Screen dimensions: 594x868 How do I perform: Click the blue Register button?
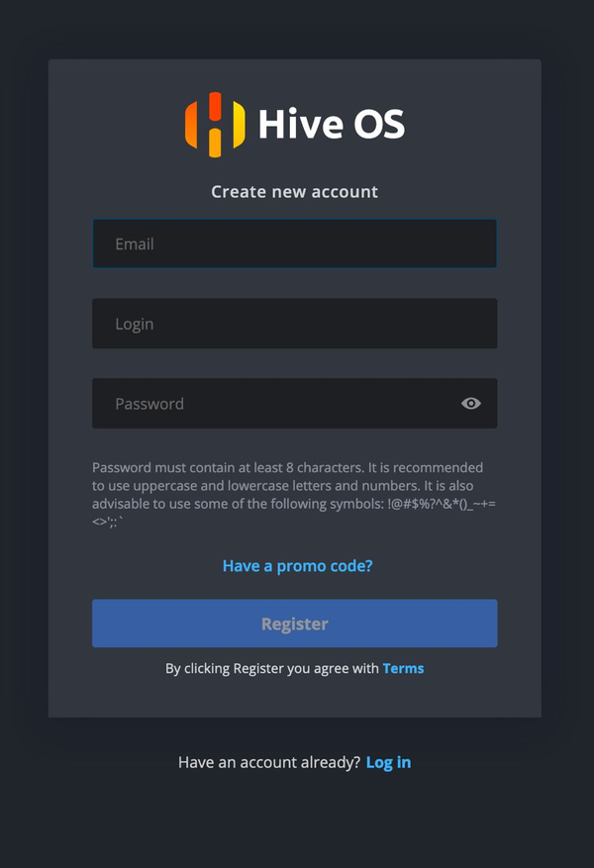pyautogui.click(x=294, y=624)
